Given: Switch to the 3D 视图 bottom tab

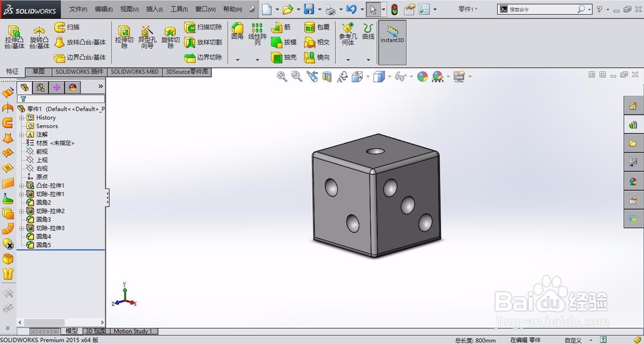Looking at the screenshot, I should [95, 331].
